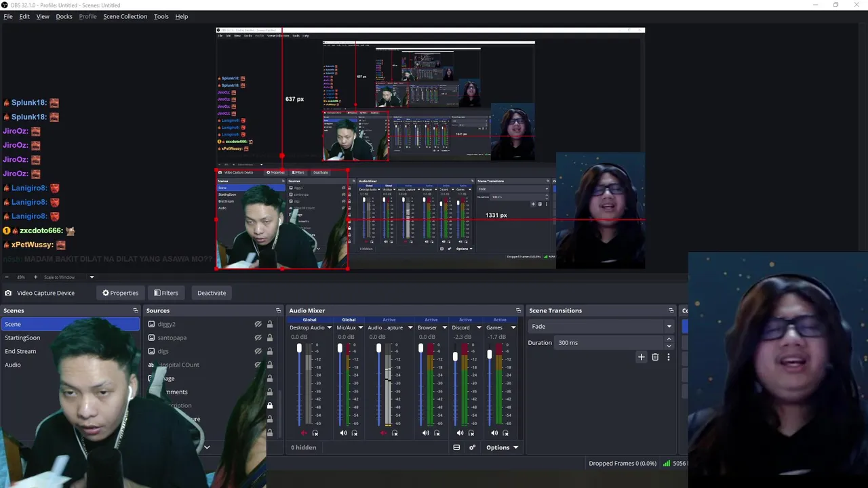Adjust Games volume slider

click(490, 354)
